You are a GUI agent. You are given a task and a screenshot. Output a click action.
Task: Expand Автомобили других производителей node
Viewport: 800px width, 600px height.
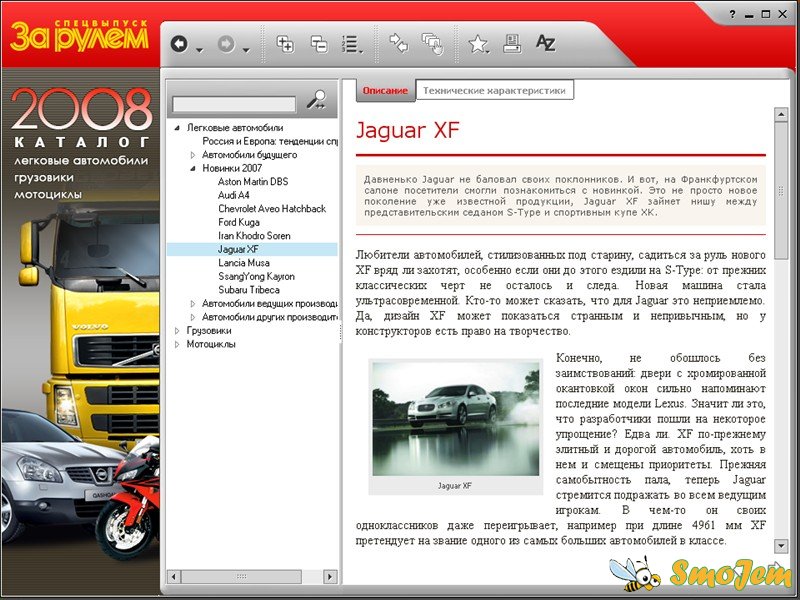[x=193, y=317]
